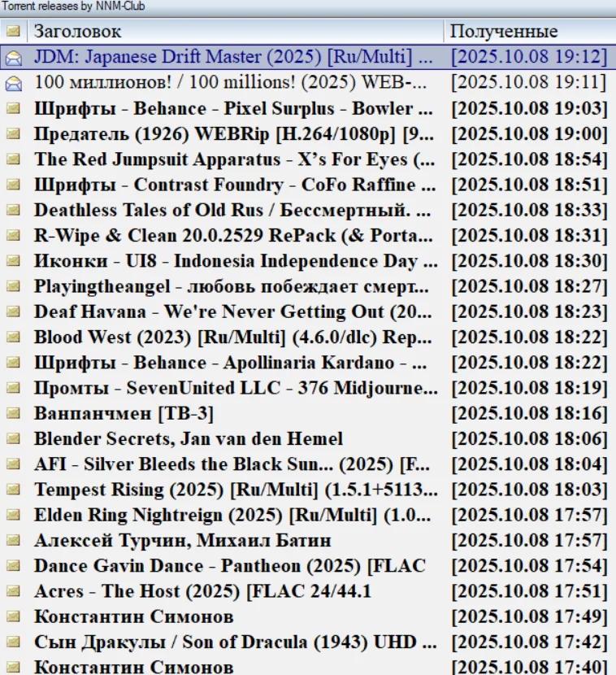Click unread envelope icon beside Blood West (2023)
Image resolution: width=616 pixels, height=675 pixels.
coord(13,337)
